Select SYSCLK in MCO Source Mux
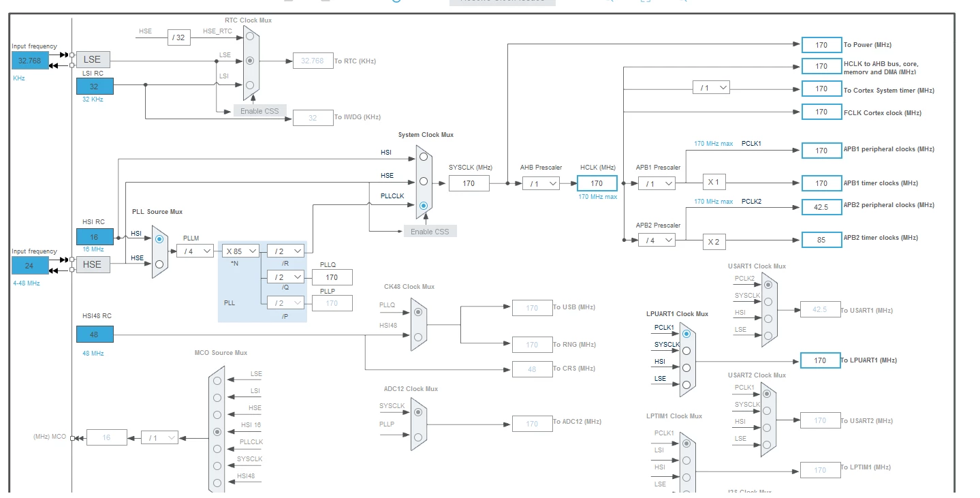The width and height of the screenshot is (980, 498). 217,466
